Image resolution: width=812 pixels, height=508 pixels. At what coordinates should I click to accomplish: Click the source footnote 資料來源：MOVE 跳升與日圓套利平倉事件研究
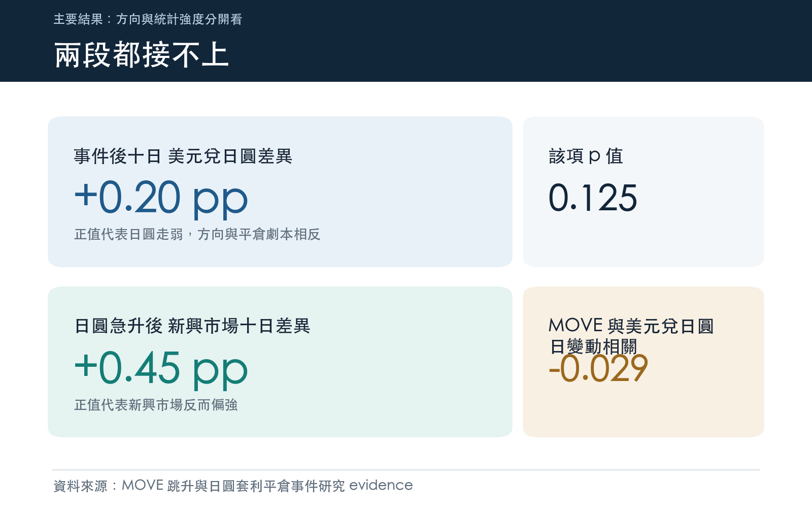tap(199, 486)
